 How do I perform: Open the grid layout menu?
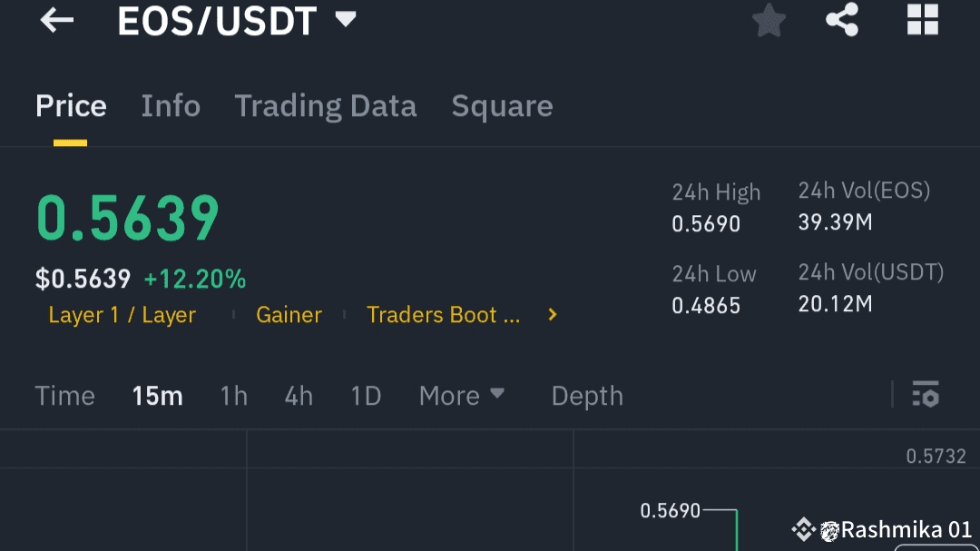click(x=922, y=21)
